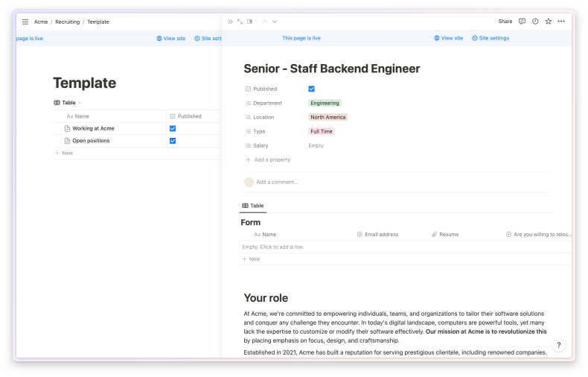Click the Your role heading
588x377 pixels.
266,298
